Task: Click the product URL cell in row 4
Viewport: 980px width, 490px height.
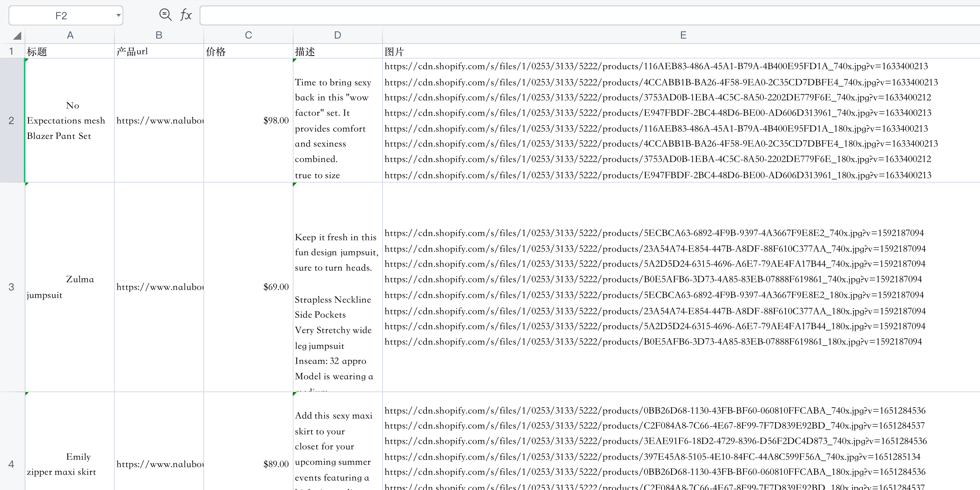Action: [159, 441]
